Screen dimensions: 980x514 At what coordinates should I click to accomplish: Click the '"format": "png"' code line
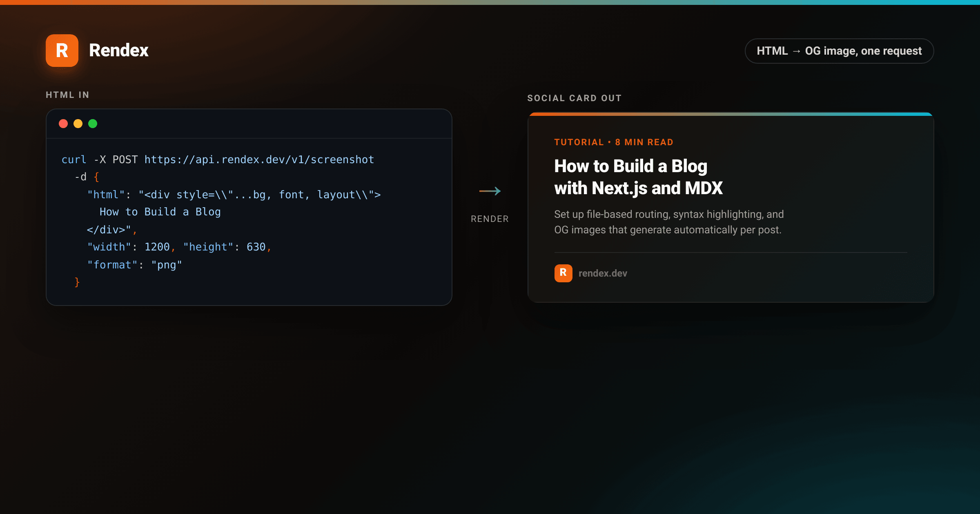pyautogui.click(x=134, y=265)
